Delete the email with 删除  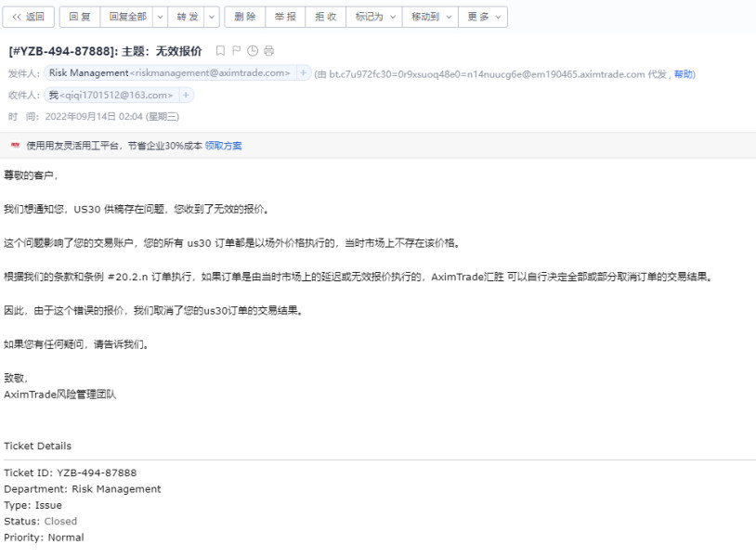245,17
